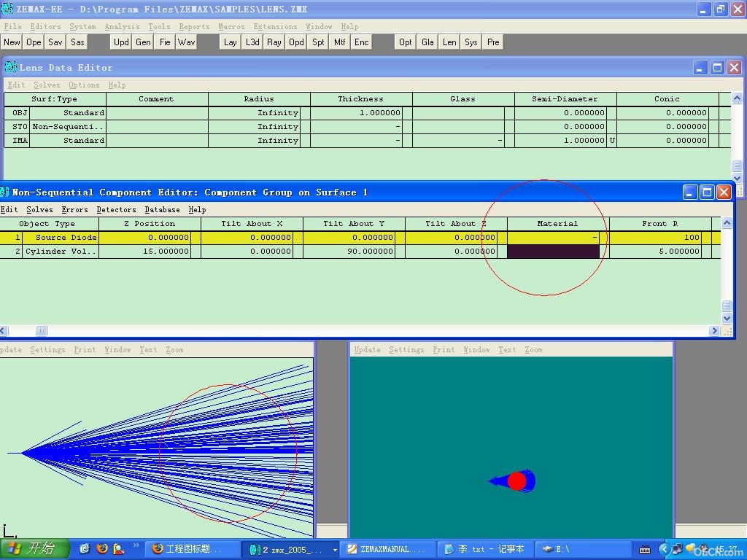
Task: Click the Sav (Save) toolbar button
Action: pyautogui.click(x=55, y=42)
